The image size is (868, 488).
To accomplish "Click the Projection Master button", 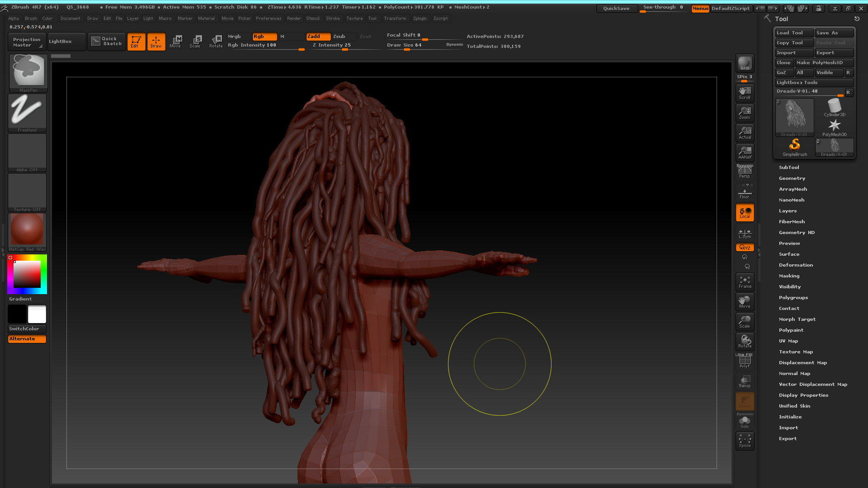I will point(27,41).
